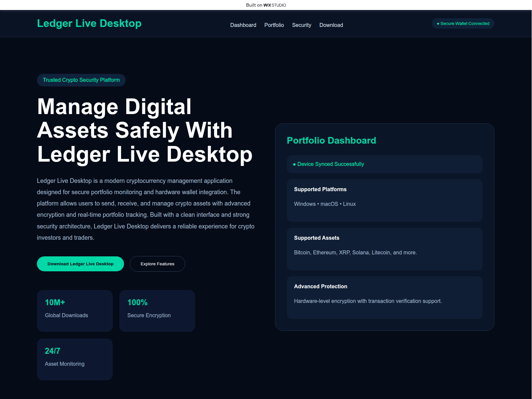532x399 pixels.
Task: Click the 24/7 Asset Monitoring stat card
Action: [x=75, y=359]
